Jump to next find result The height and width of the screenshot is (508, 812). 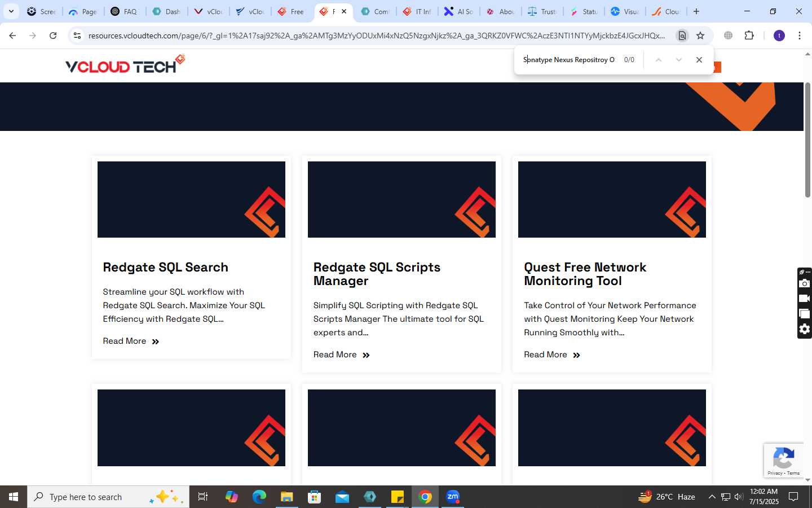pyautogui.click(x=679, y=60)
